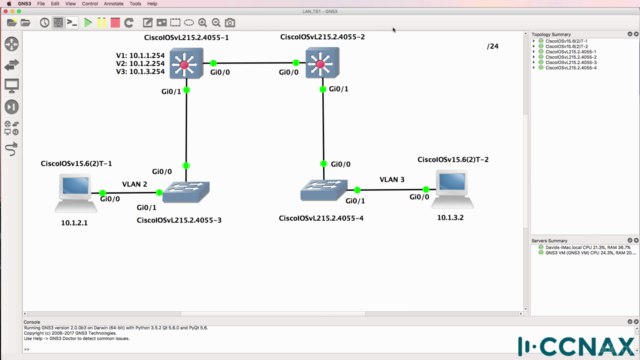Click multilayer switch CiscoIOSvL215.2.4055-1 on canvas
This screenshot has height=360, width=640.
click(186, 63)
